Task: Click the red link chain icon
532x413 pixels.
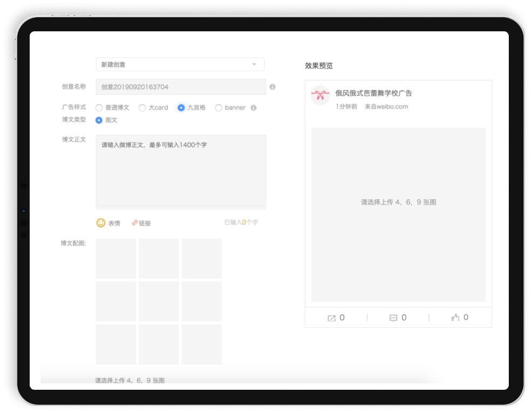Action: point(134,222)
